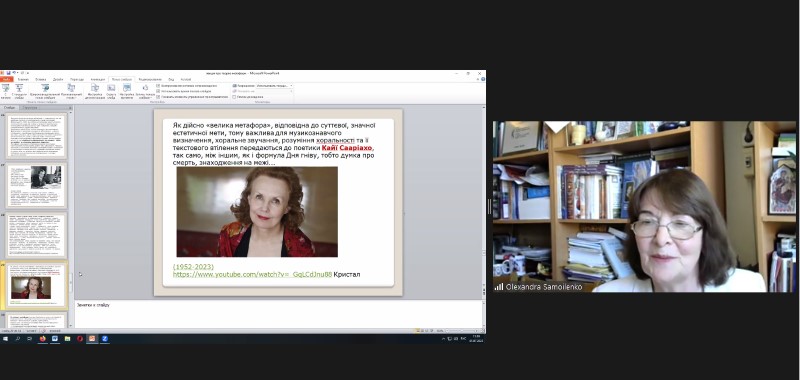Screen dimensions: 800x380
Task: Start slide show from beginning icon
Action: [x=6, y=91]
